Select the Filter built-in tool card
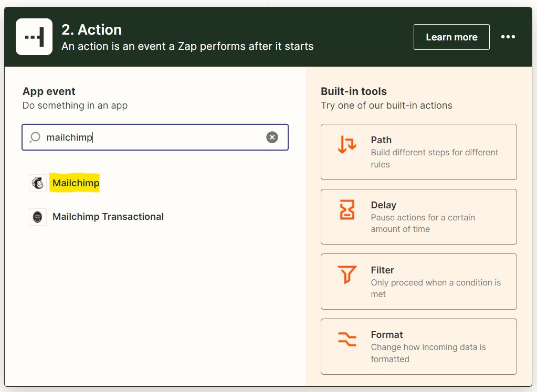The width and height of the screenshot is (537, 392). click(x=418, y=282)
